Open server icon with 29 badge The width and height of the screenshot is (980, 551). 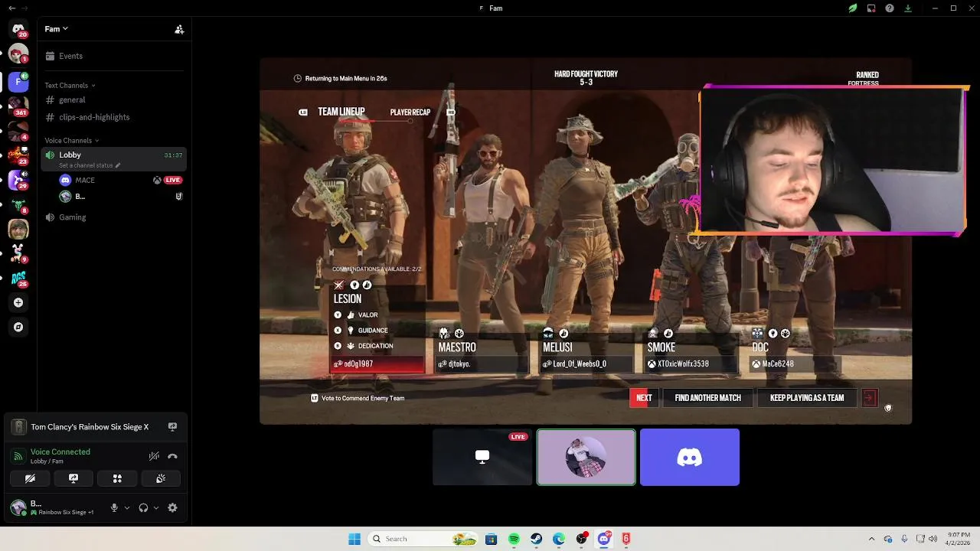(18, 180)
